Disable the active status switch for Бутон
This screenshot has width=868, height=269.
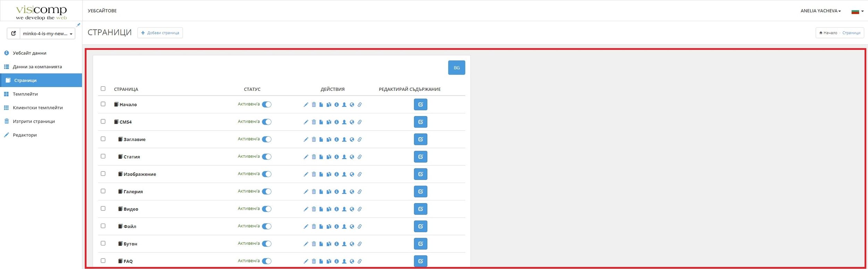(x=267, y=244)
